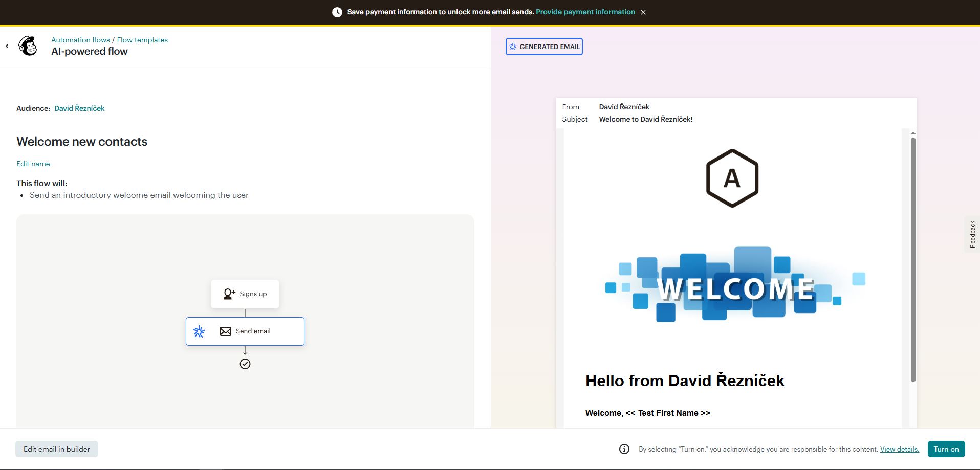Click the Turn on button
The image size is (980, 470).
point(946,449)
